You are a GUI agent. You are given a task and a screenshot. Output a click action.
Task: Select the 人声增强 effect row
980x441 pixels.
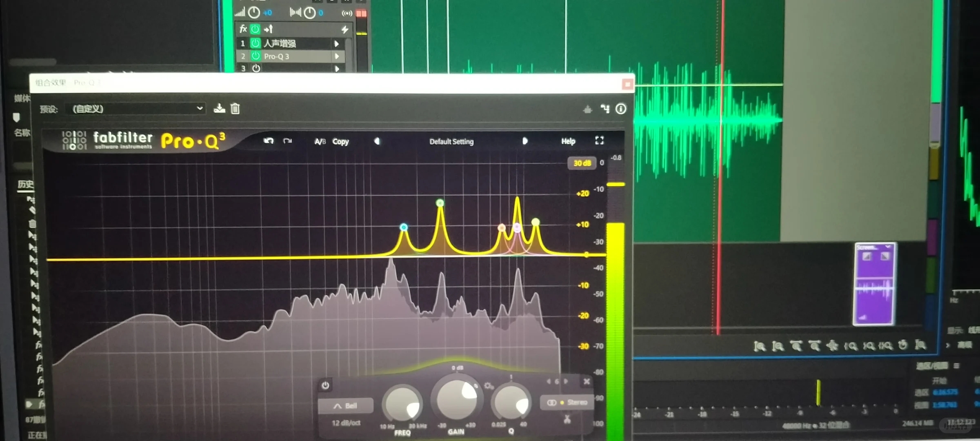(291, 43)
